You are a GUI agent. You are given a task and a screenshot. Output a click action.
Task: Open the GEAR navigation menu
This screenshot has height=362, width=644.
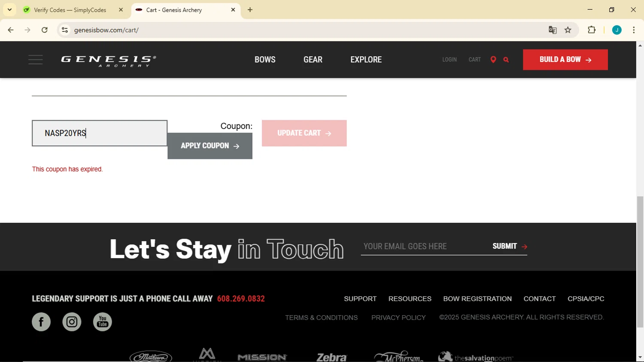(x=313, y=60)
